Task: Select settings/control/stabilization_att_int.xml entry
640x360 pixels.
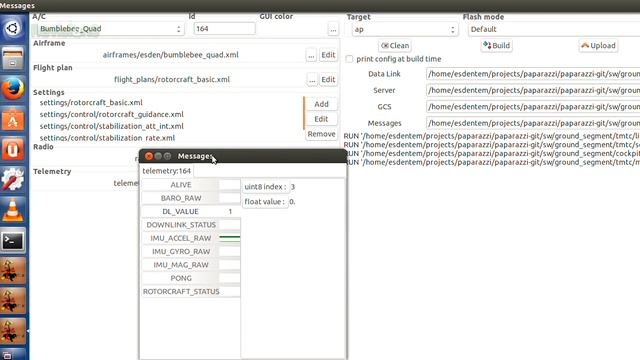Action: coord(111,126)
